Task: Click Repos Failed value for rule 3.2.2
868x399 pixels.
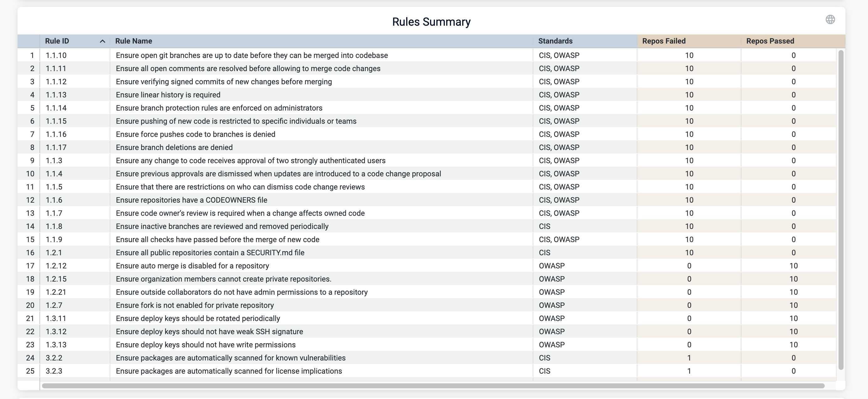Action: click(x=689, y=358)
